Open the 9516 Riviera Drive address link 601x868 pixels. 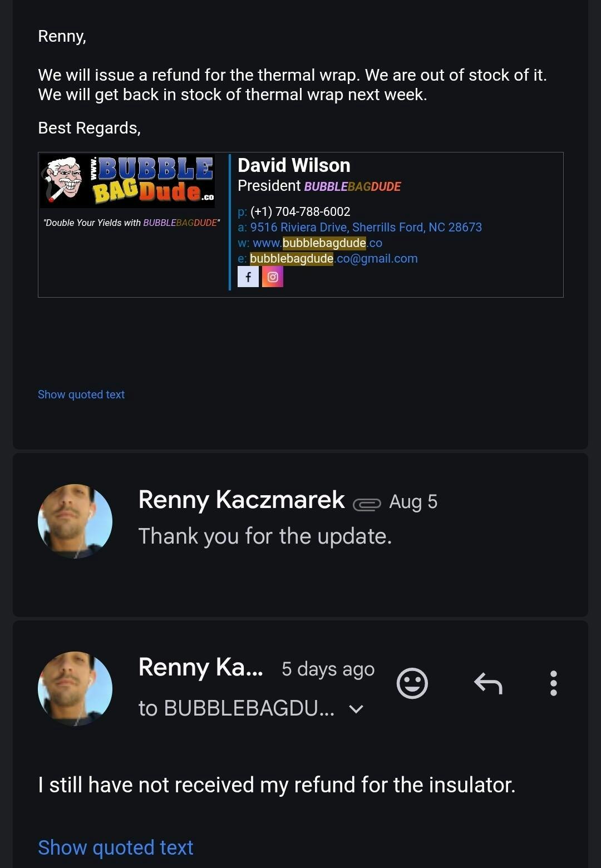click(x=366, y=227)
